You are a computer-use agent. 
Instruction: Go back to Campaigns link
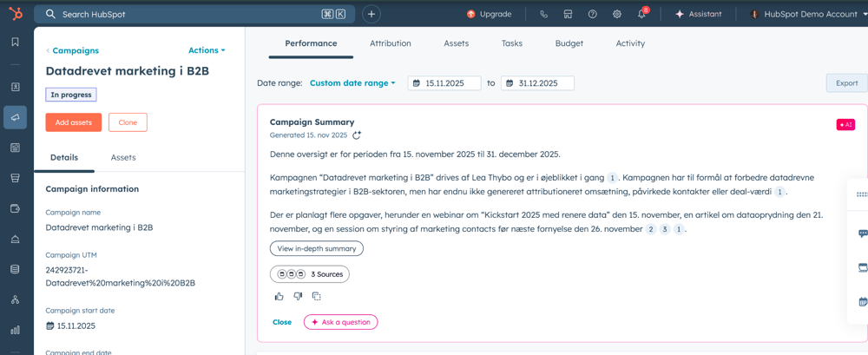click(73, 50)
